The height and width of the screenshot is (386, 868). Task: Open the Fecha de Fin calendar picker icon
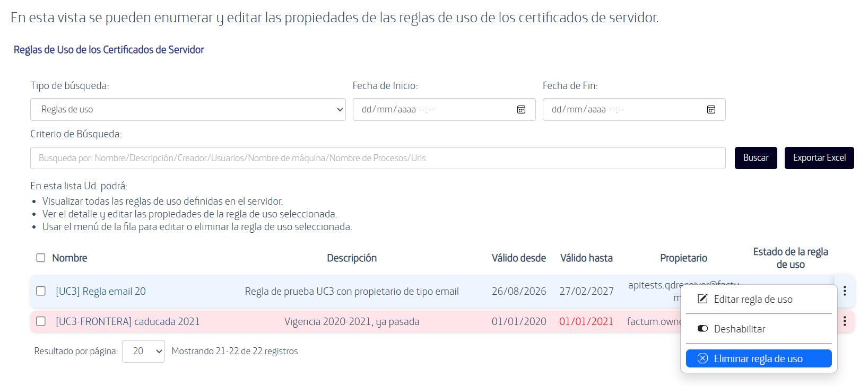pyautogui.click(x=711, y=109)
